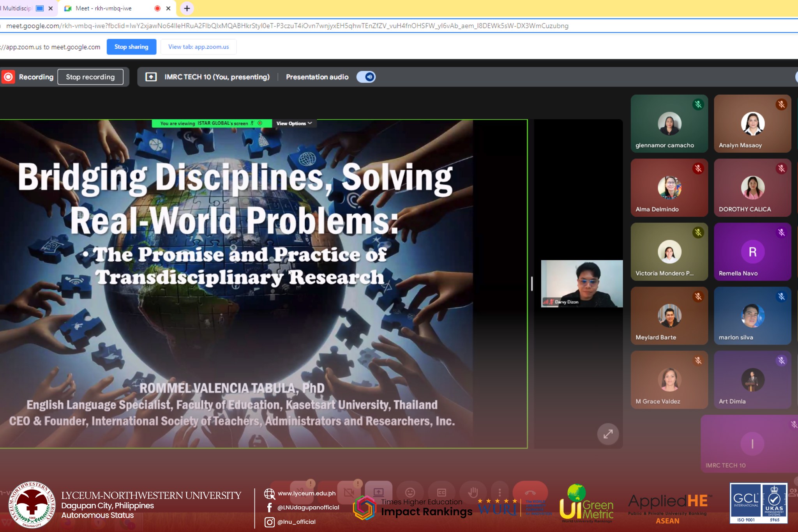Screen dimensions: 798x532
Task: Toggle the turned-off camera button
Action: [349, 493]
